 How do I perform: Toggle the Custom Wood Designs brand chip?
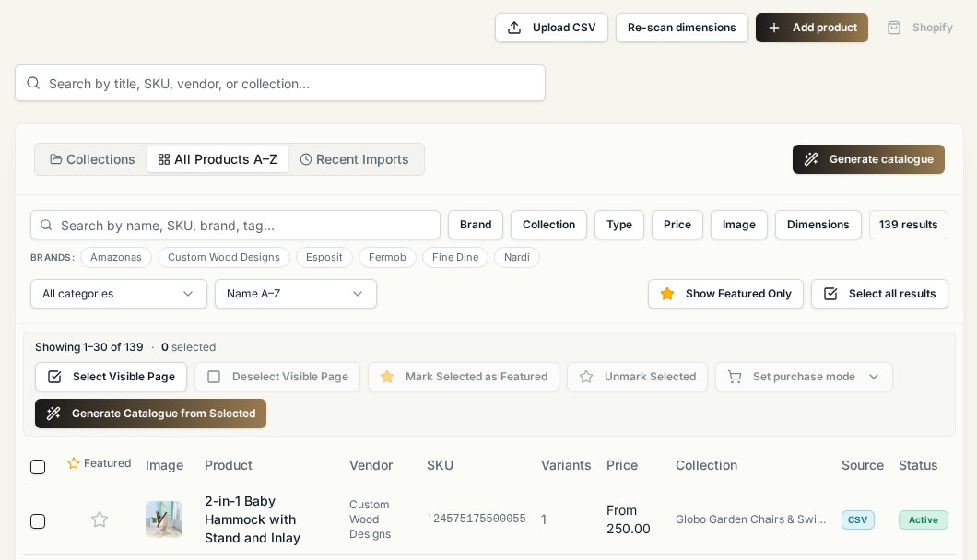tap(224, 257)
